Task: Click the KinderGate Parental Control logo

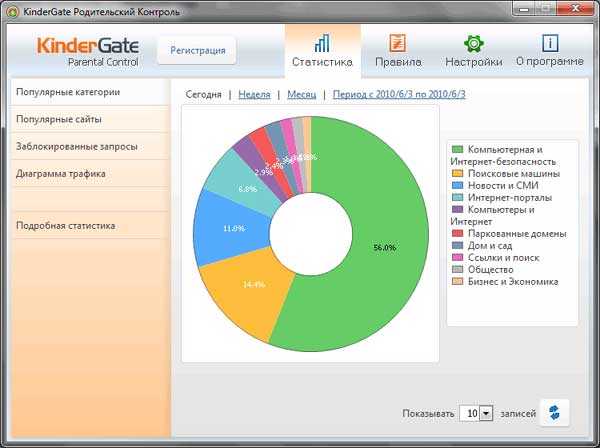Action: click(x=88, y=52)
